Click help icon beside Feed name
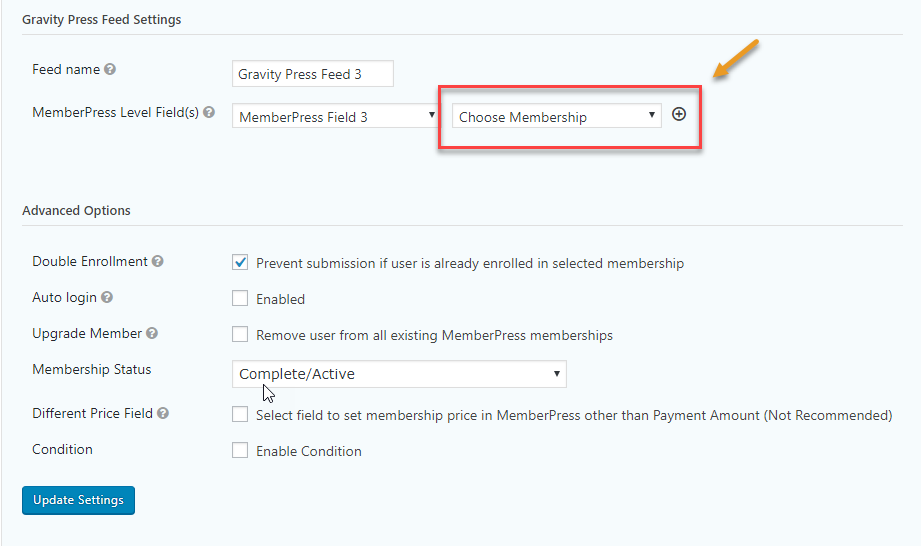The image size is (921, 546). coord(110,69)
